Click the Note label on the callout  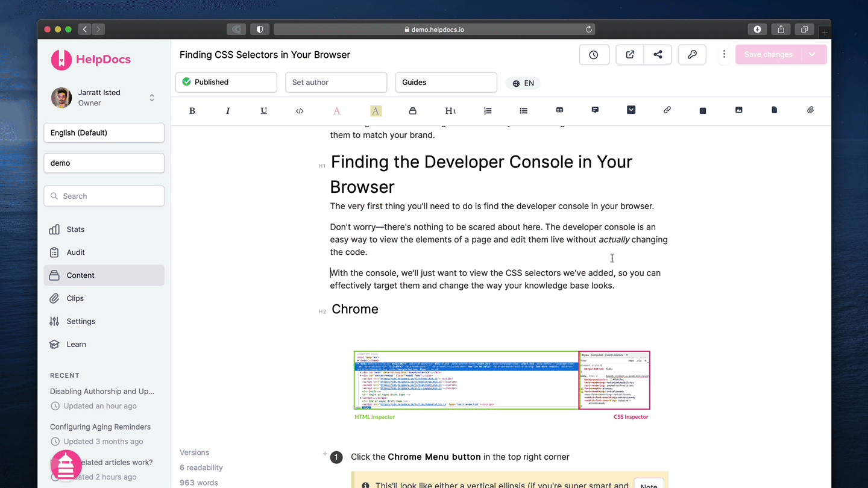(649, 485)
